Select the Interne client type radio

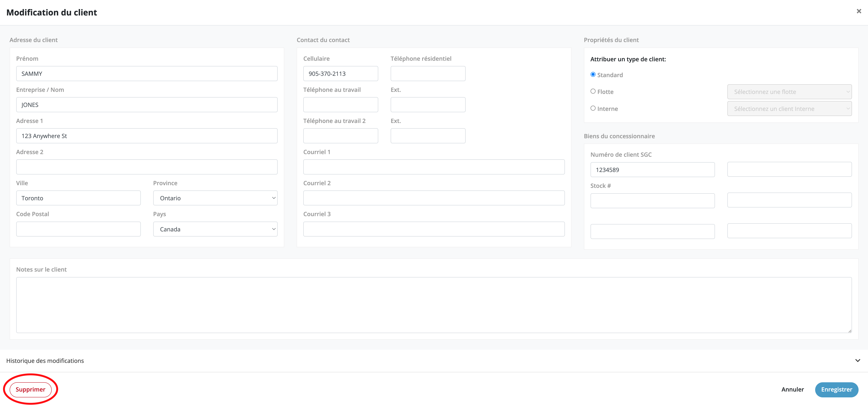(x=593, y=108)
